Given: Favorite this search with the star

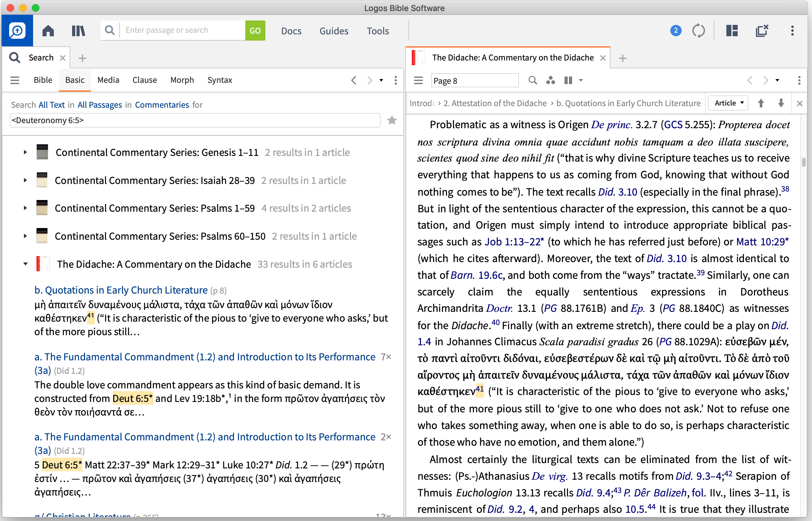Looking at the screenshot, I should tap(392, 120).
